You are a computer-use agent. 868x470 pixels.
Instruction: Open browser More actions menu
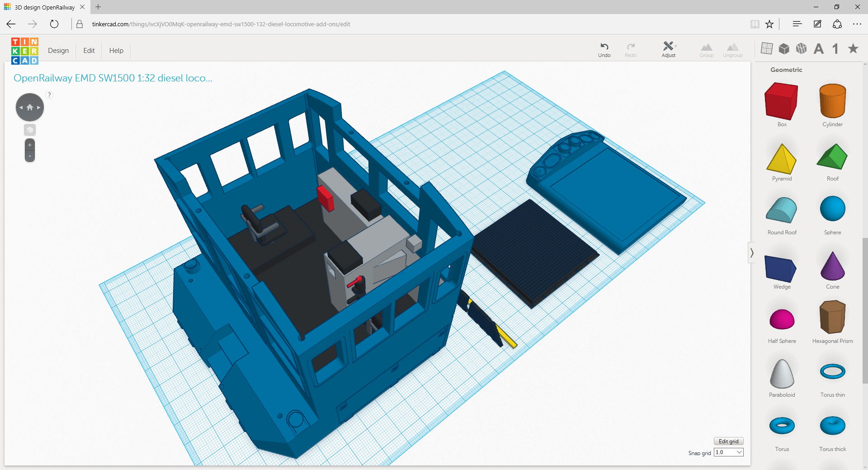pyautogui.click(x=857, y=24)
